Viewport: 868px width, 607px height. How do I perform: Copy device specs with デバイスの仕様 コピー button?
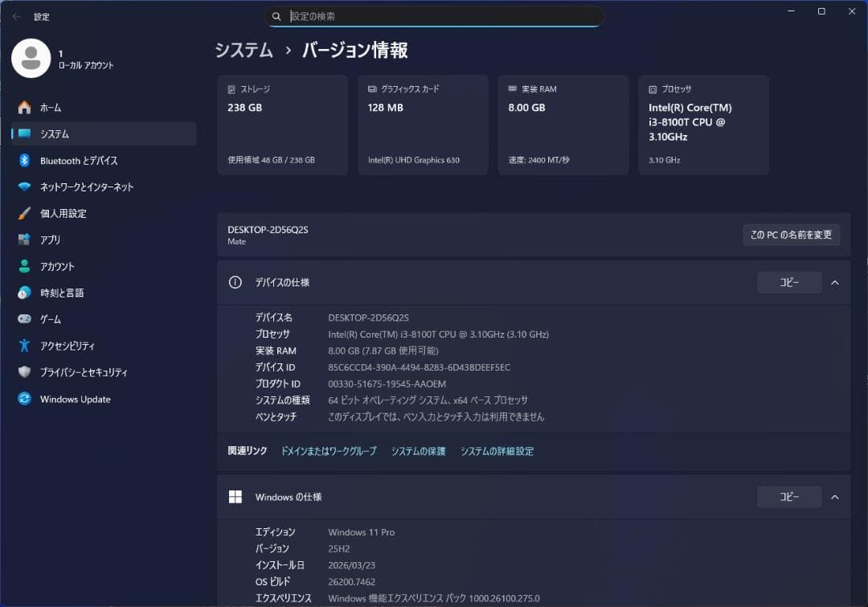(789, 282)
